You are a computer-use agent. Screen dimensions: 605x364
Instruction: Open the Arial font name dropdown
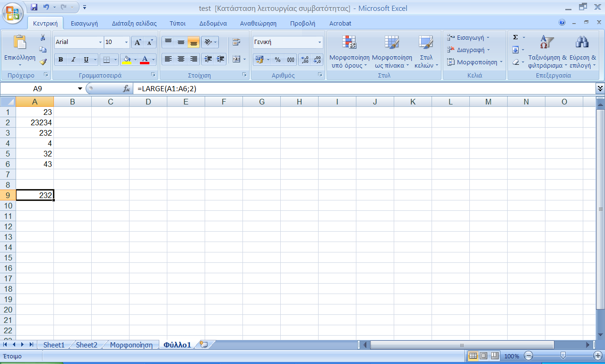pyautogui.click(x=100, y=42)
